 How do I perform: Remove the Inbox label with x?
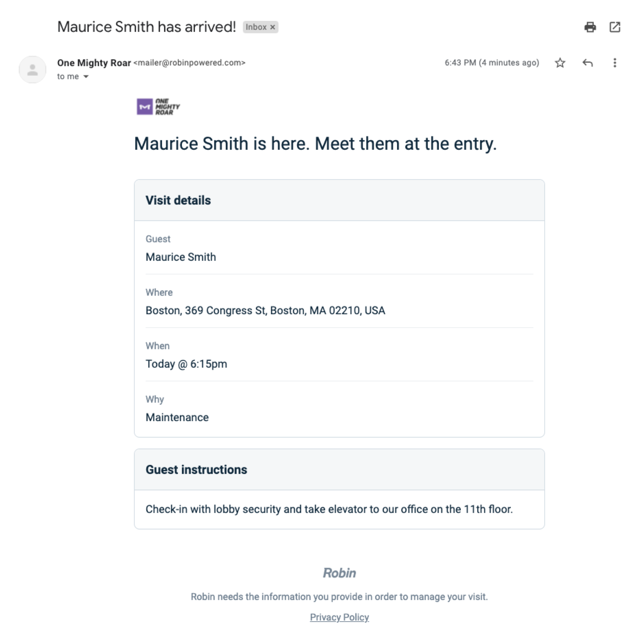click(x=273, y=27)
